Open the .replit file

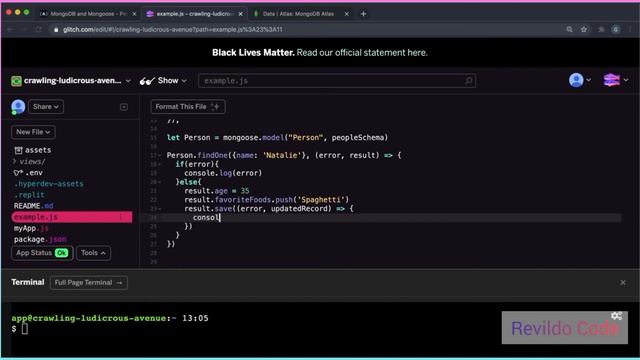29,195
